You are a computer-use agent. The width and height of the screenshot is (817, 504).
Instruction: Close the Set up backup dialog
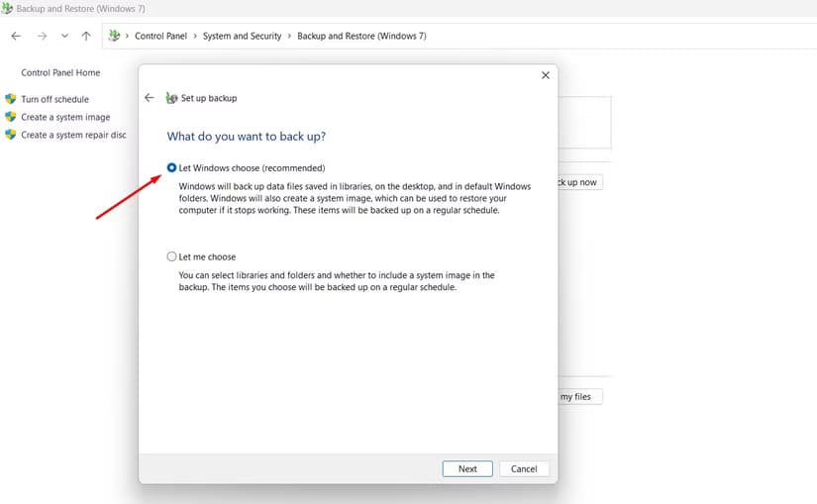click(545, 75)
